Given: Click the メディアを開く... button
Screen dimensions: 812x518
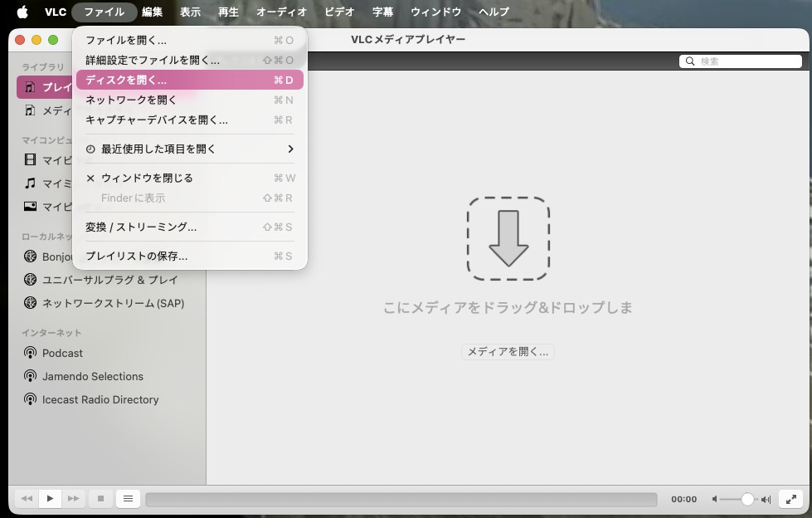Looking at the screenshot, I should tap(508, 351).
